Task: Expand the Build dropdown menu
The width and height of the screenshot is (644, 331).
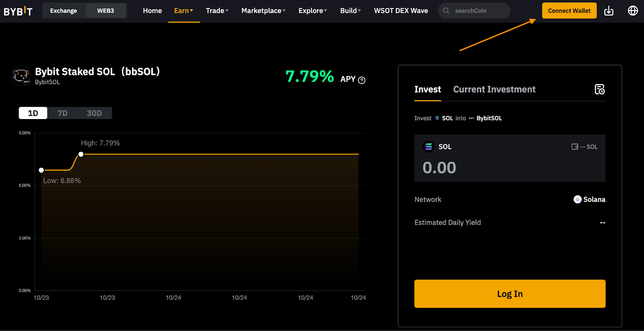Action: click(x=351, y=11)
